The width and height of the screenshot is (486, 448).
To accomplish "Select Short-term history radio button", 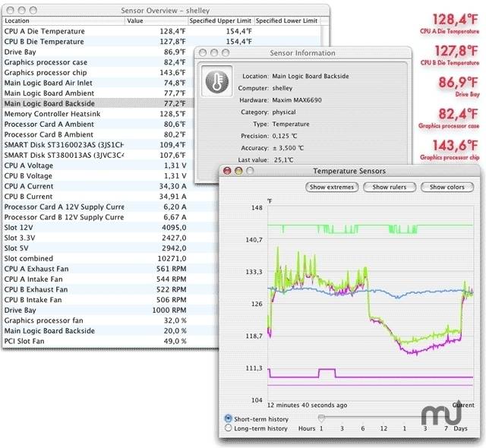I will click(228, 418).
